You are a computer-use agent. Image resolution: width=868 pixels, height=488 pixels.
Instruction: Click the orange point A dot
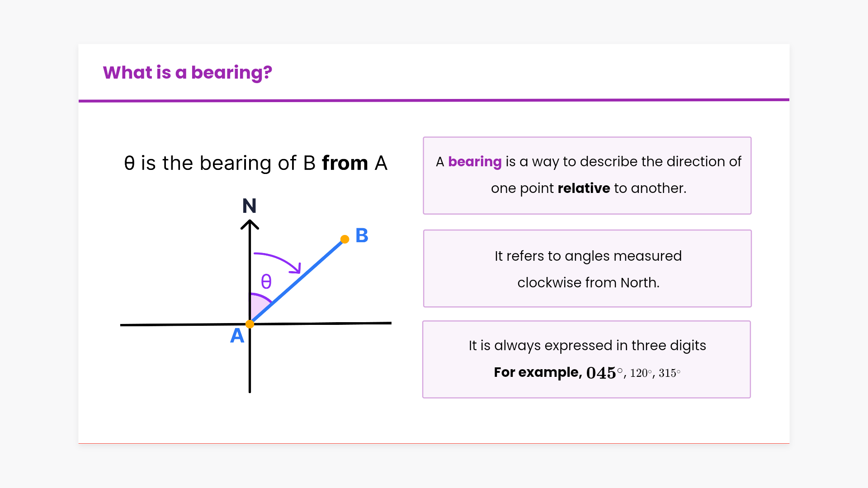250,324
